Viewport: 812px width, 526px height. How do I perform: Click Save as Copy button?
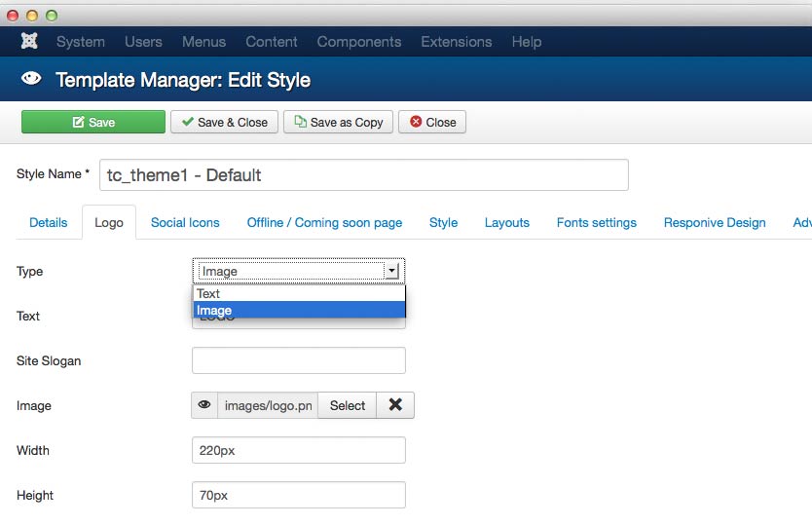(x=338, y=122)
